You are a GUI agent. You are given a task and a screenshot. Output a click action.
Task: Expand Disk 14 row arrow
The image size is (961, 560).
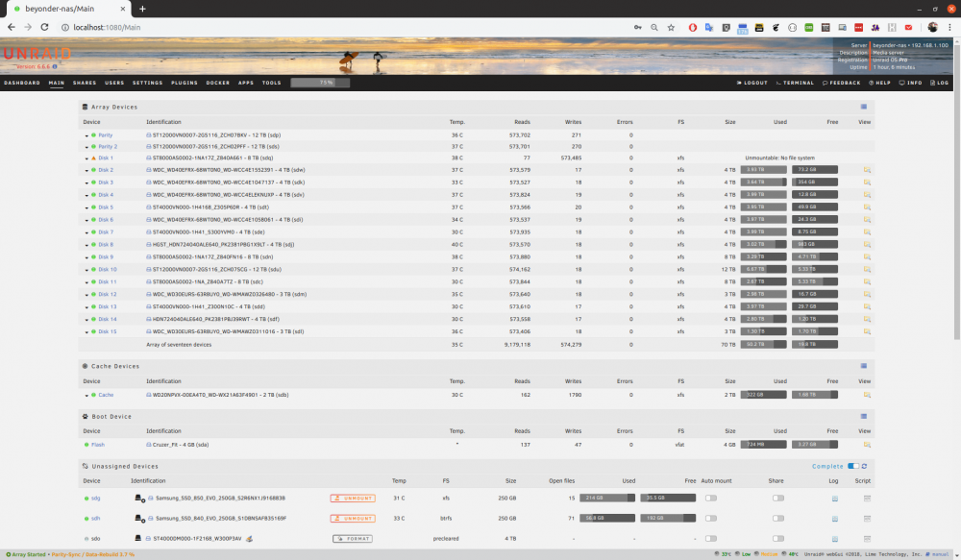pyautogui.click(x=86, y=319)
